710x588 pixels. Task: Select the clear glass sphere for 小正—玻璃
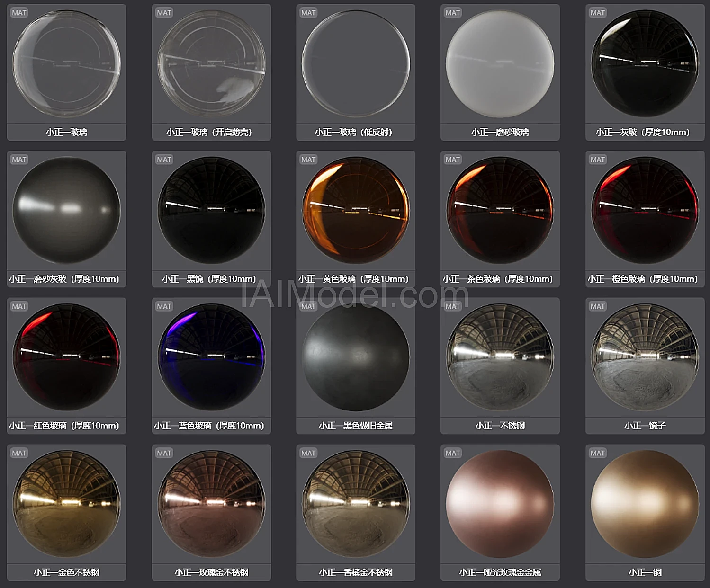(x=66, y=64)
